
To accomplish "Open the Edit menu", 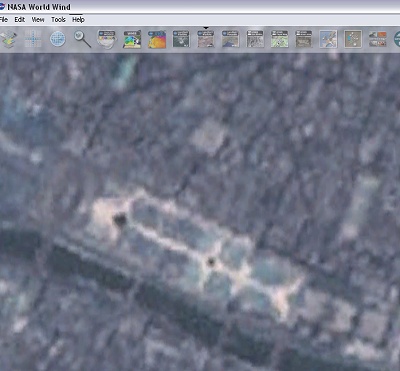I will pos(20,20).
